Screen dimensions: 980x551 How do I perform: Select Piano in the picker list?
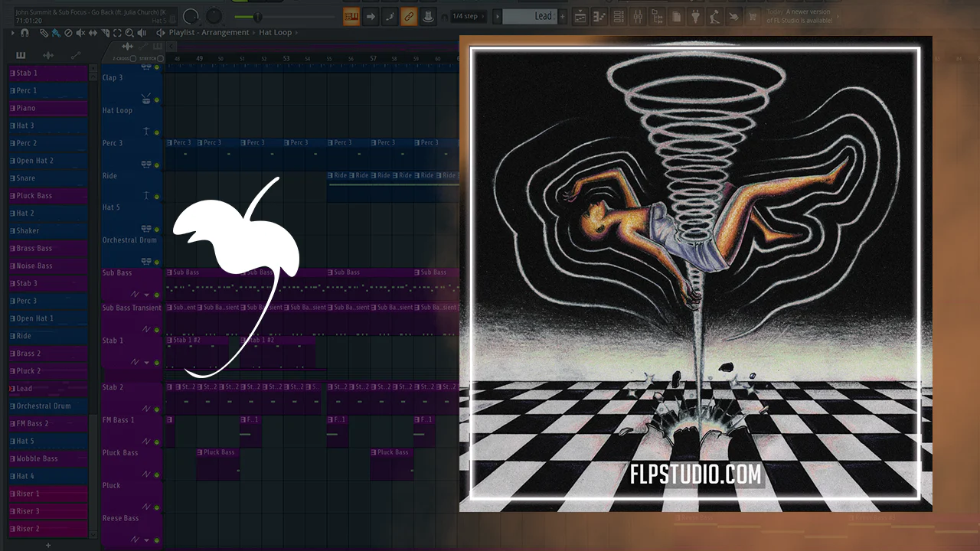tap(47, 108)
